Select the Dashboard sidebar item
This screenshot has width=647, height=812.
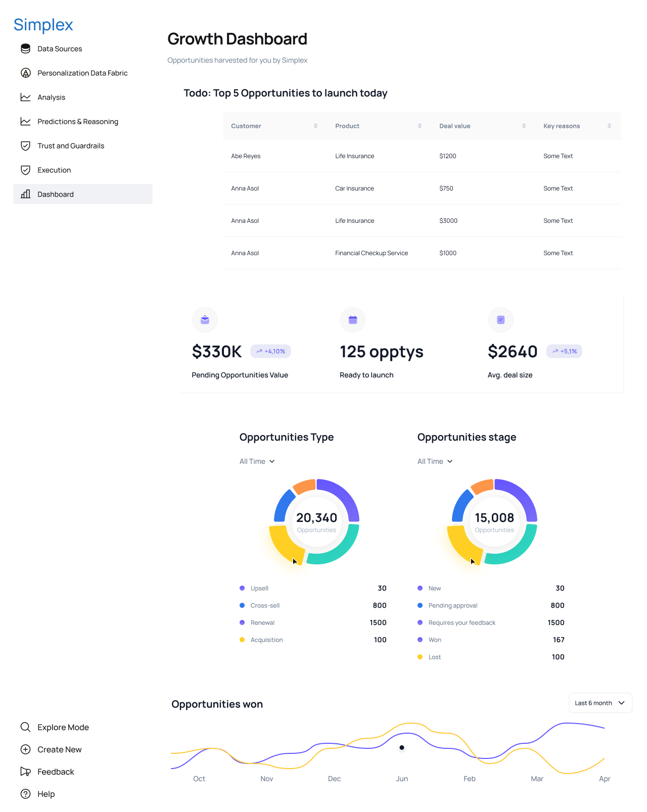(83, 194)
